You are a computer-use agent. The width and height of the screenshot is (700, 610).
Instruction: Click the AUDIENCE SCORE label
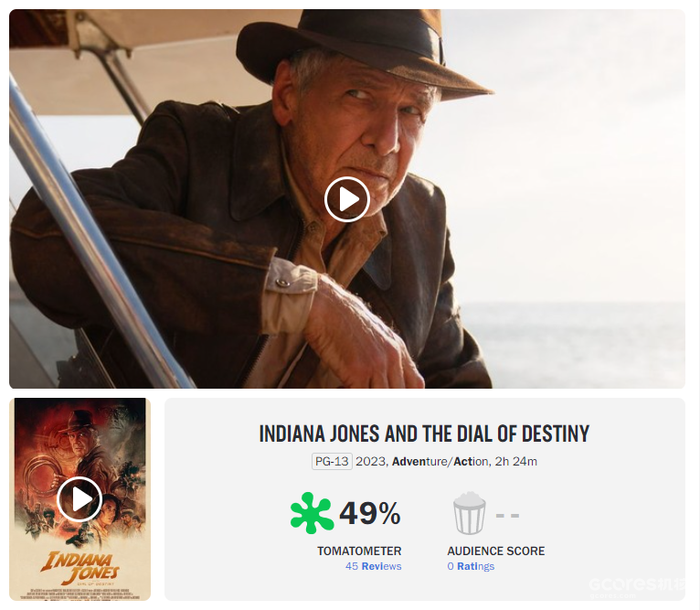click(x=496, y=551)
